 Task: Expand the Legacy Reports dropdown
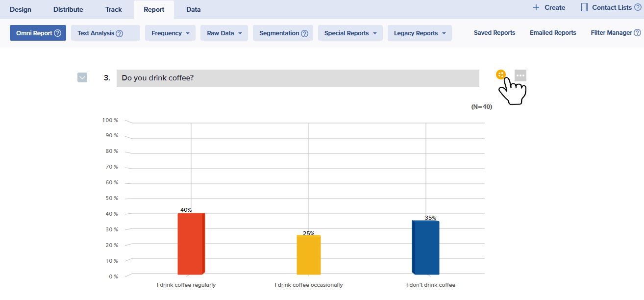pos(420,33)
